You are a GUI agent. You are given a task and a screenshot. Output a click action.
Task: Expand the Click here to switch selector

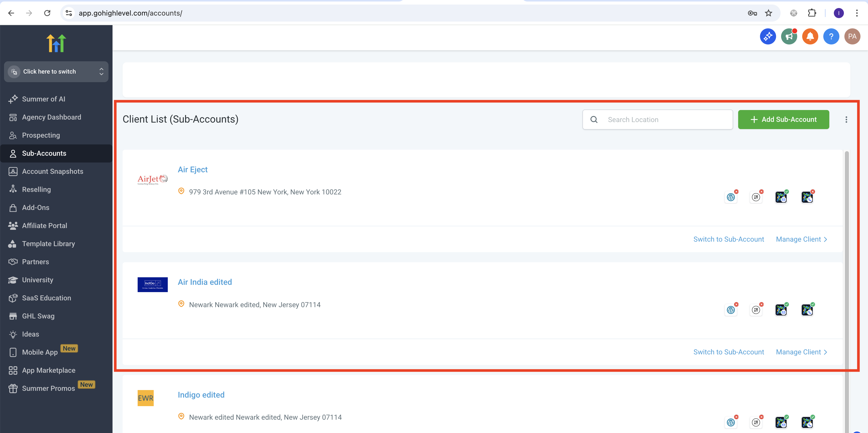56,71
